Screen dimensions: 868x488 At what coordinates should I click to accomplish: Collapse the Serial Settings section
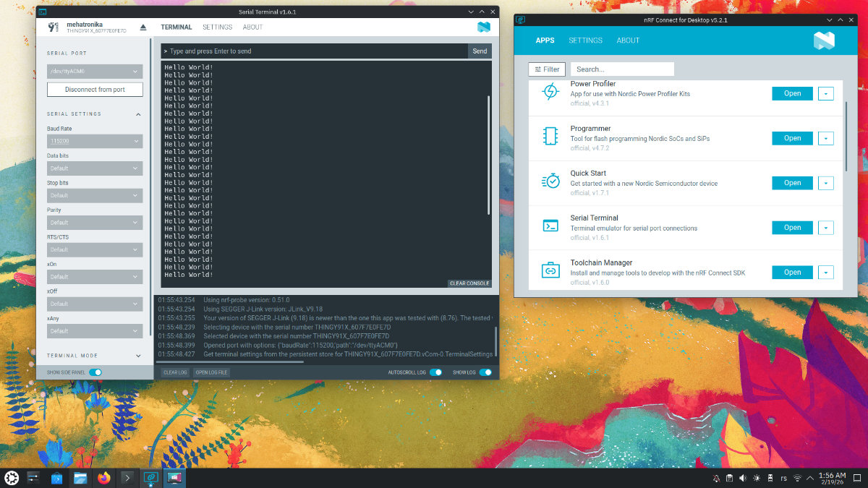click(138, 114)
